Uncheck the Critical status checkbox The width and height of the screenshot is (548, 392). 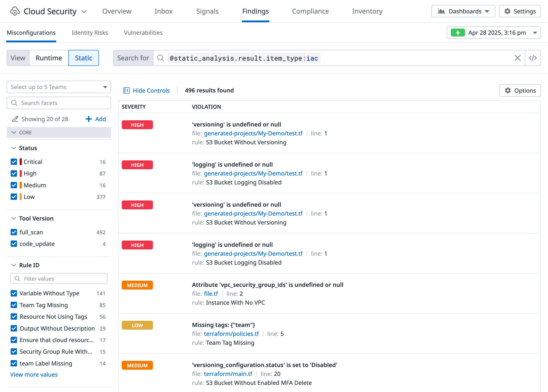tap(14, 162)
